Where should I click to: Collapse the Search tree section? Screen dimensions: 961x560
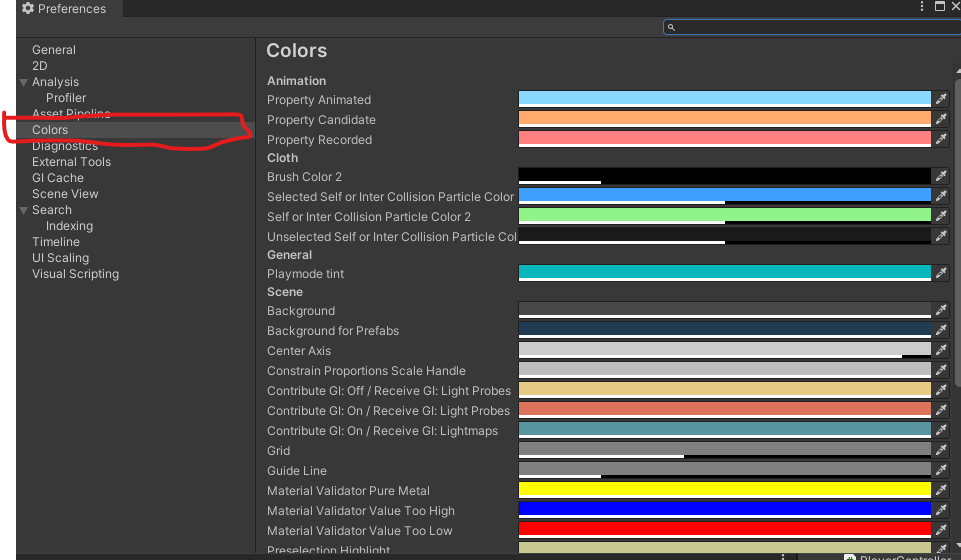pos(24,210)
